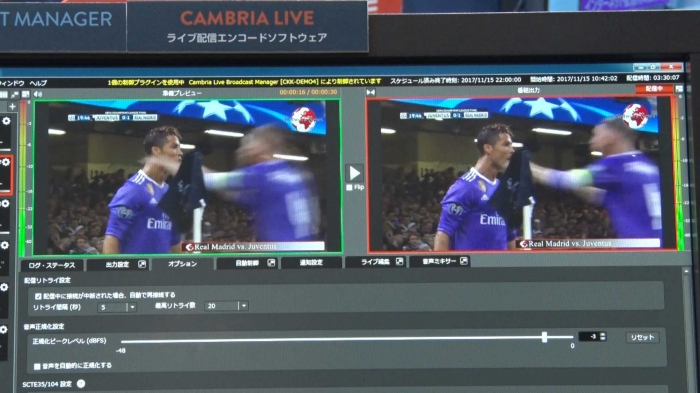Select the 準備プレビュー video preview
The height and width of the screenshot is (393, 700).
tap(187, 176)
